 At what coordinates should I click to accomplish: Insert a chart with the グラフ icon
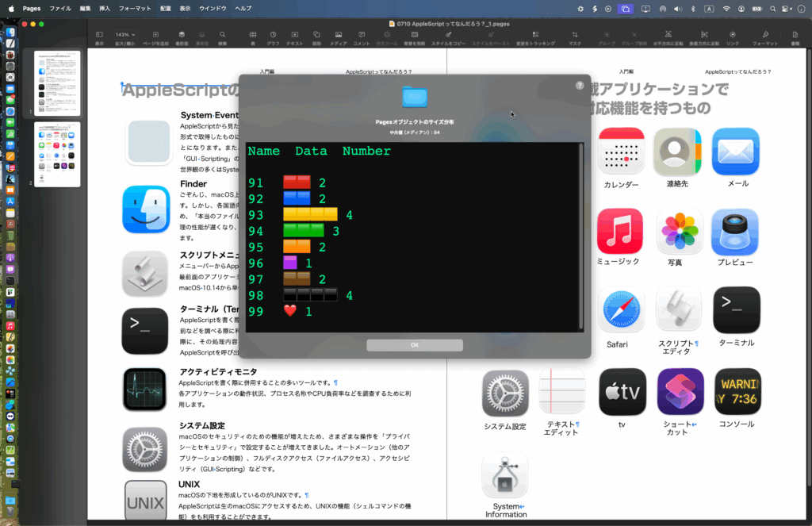pos(274,36)
